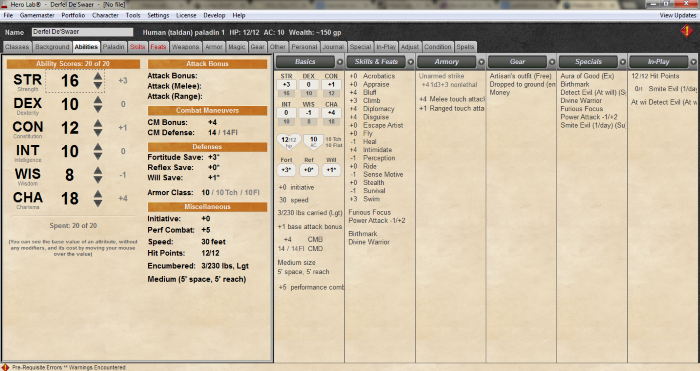
Task: Click the error icon in the status bar
Action: tap(5, 367)
